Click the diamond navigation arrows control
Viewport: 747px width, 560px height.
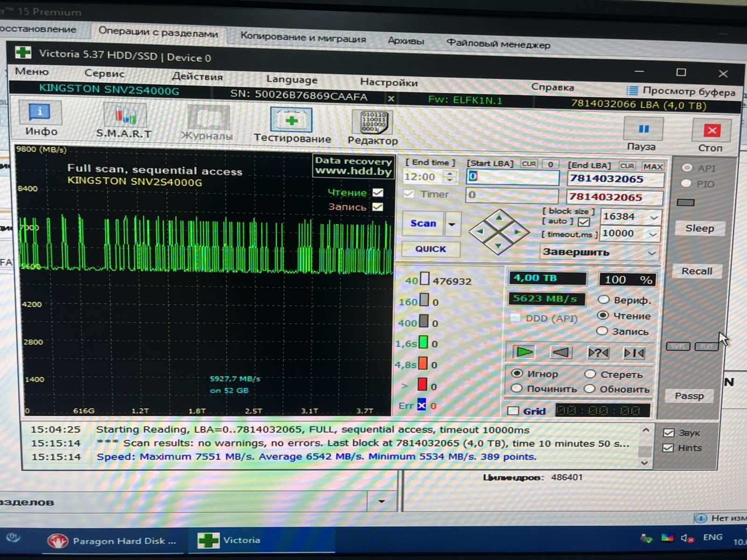click(x=499, y=231)
